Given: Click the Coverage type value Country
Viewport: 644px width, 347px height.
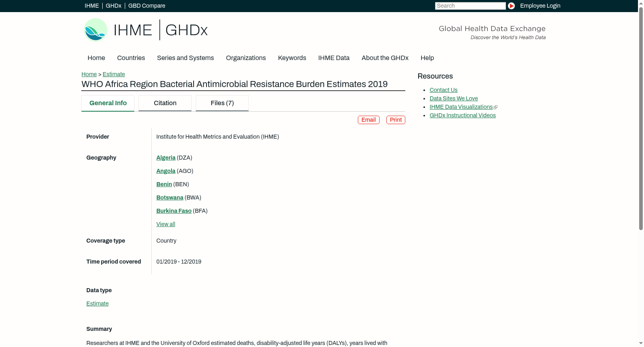Looking at the screenshot, I should 166,241.
